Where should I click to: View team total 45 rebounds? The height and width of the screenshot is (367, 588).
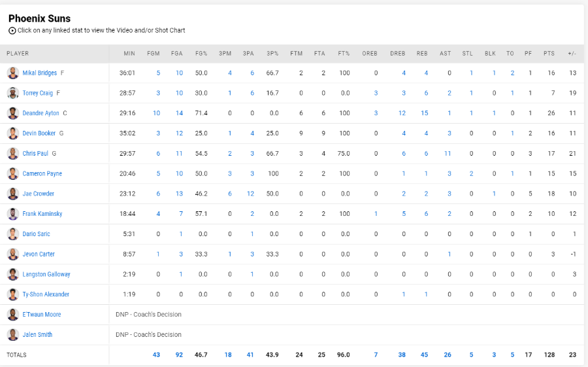424,355
